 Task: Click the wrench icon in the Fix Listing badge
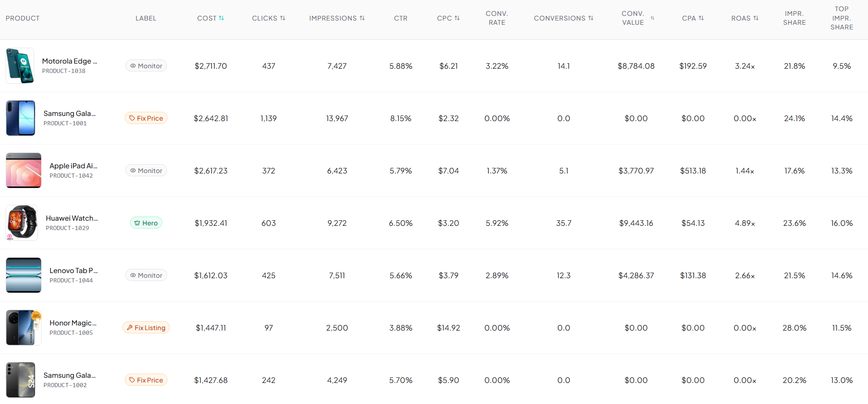129,327
